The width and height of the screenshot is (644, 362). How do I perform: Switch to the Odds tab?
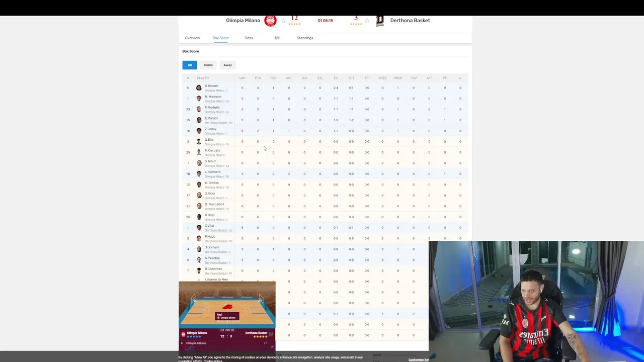click(249, 38)
